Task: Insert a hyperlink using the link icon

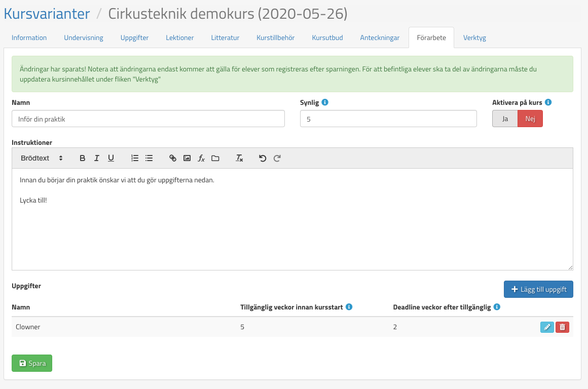Action: pyautogui.click(x=173, y=158)
